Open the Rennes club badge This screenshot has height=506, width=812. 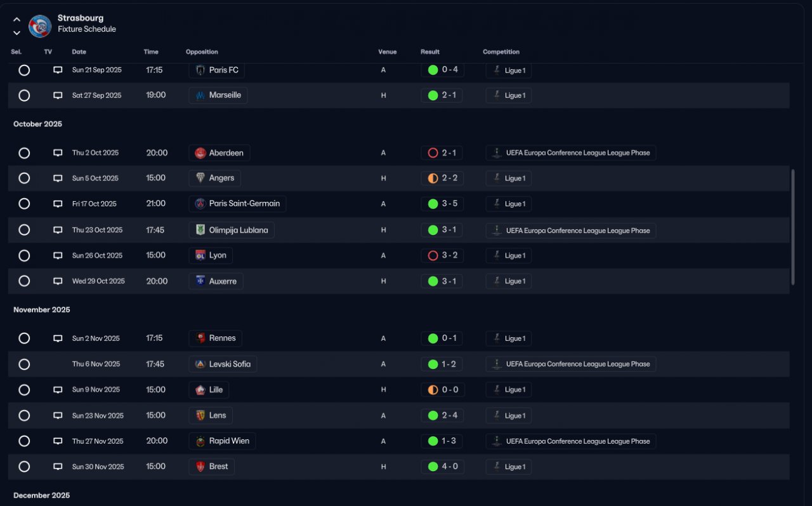(200, 338)
